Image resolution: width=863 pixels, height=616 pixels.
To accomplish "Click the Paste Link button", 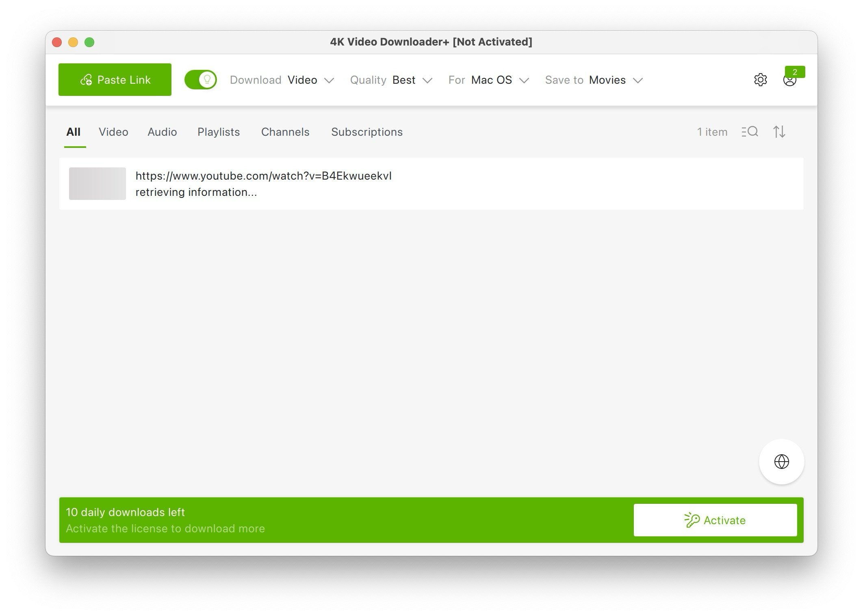I will [115, 79].
